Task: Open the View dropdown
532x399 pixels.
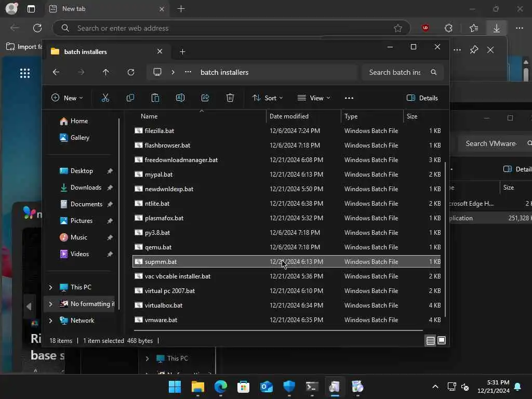Action: click(313, 98)
